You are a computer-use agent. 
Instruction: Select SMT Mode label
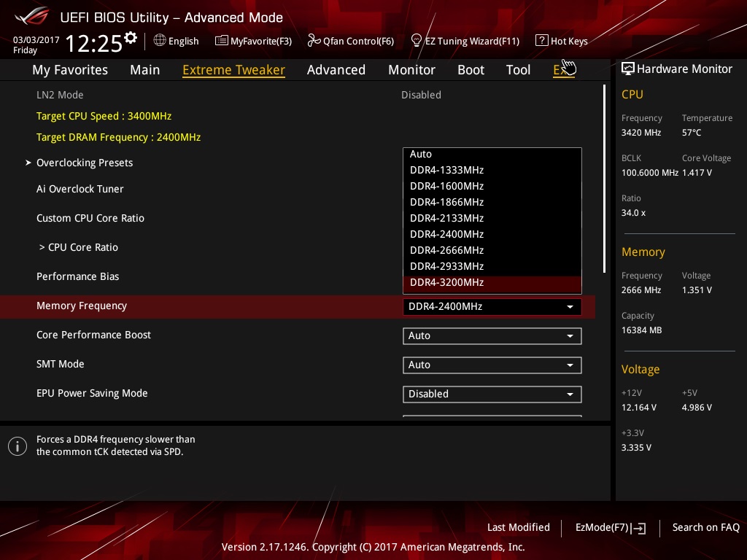(60, 364)
